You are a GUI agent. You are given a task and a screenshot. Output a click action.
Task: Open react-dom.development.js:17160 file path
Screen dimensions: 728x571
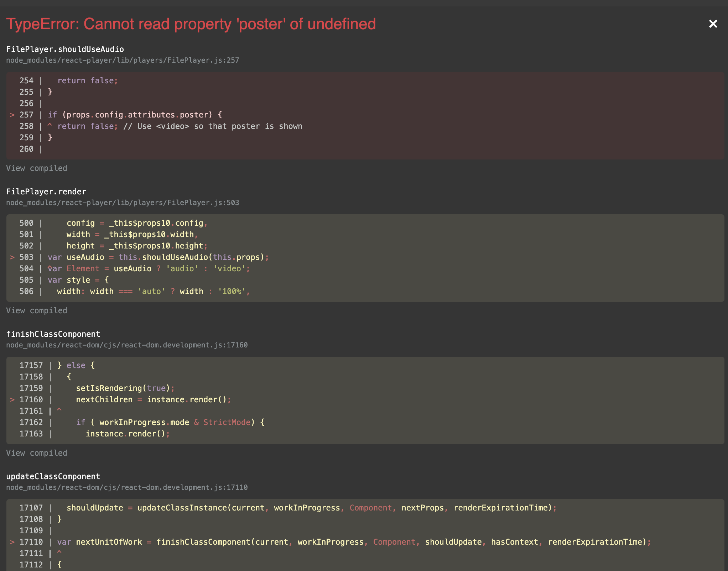pyautogui.click(x=126, y=345)
